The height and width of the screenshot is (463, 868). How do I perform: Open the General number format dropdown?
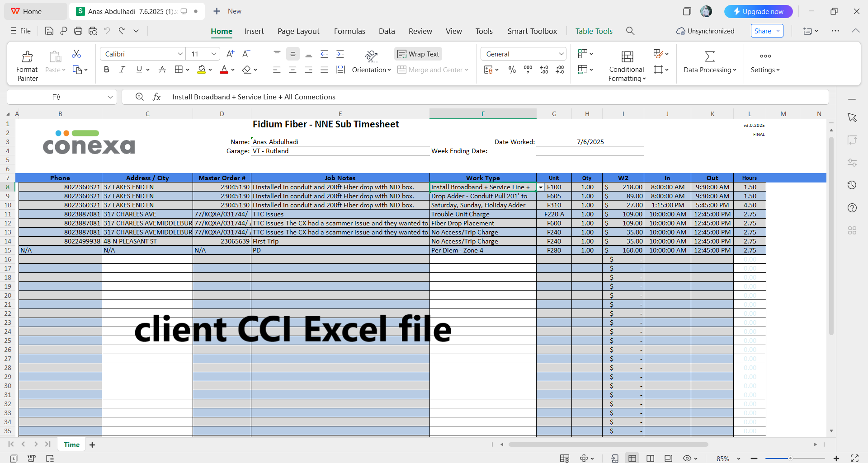[561, 54]
